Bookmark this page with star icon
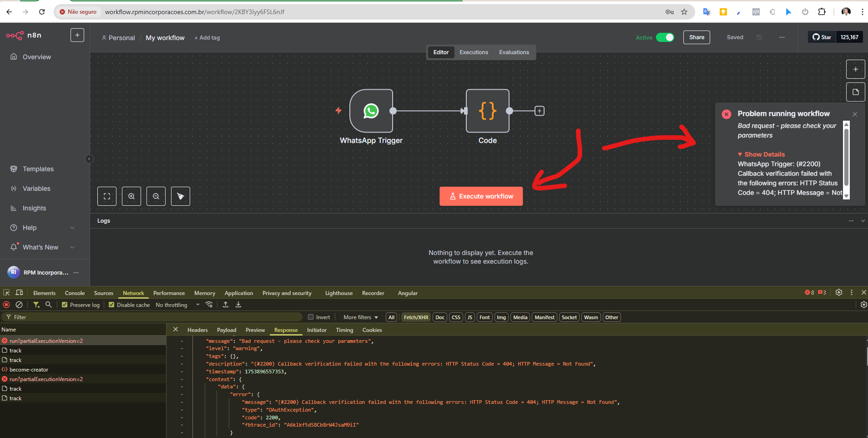868x438 pixels. [x=684, y=12]
